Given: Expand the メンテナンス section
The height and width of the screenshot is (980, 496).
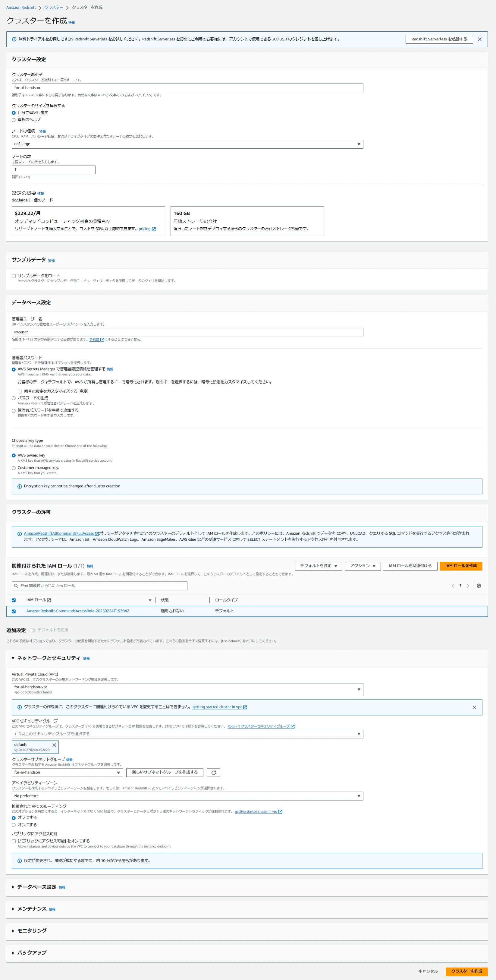Looking at the screenshot, I should tap(13, 909).
